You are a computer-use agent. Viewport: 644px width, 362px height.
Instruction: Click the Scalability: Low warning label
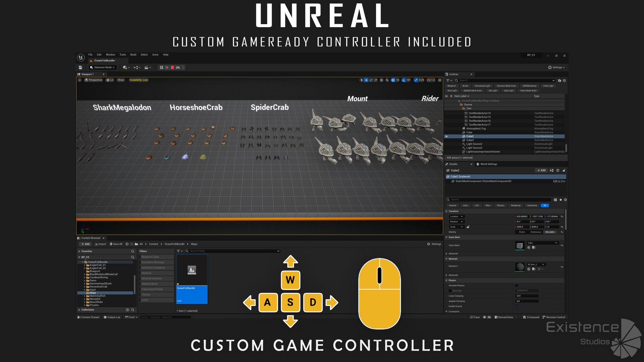[139, 80]
